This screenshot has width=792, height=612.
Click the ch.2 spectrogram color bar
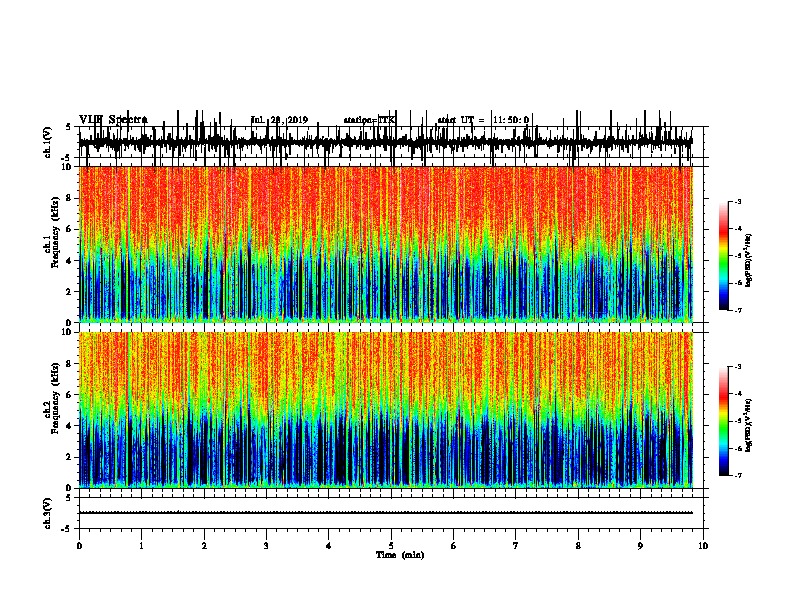tap(723, 421)
